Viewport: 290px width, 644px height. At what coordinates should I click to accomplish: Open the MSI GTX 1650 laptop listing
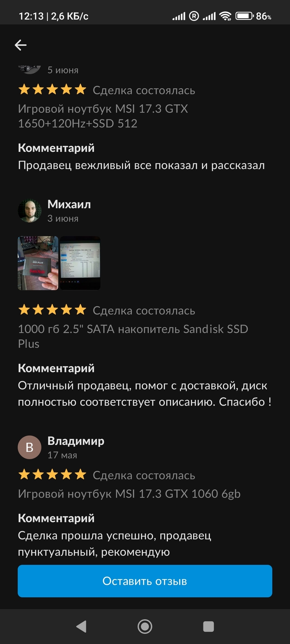pyautogui.click(x=103, y=116)
